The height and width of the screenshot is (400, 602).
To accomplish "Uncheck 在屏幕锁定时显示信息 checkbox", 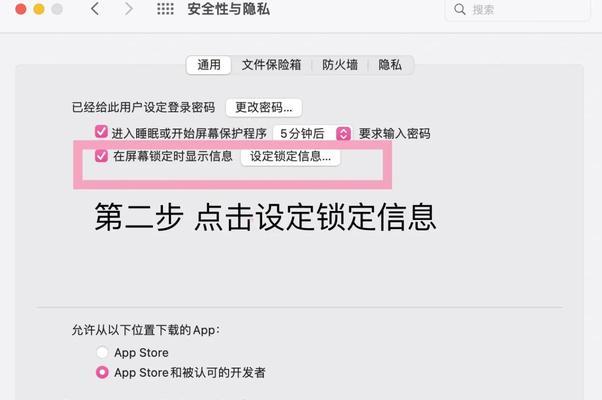I will [101, 156].
